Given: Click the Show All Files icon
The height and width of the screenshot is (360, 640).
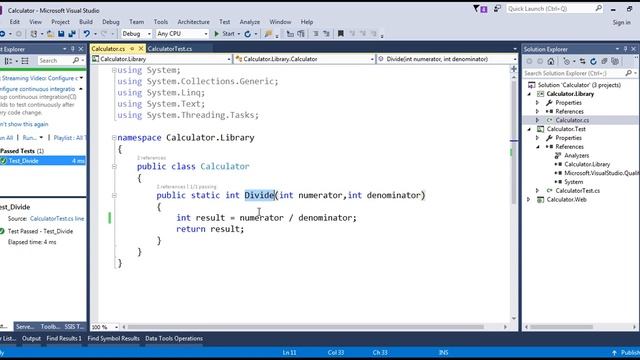Looking at the screenshot, I should tap(615, 62).
